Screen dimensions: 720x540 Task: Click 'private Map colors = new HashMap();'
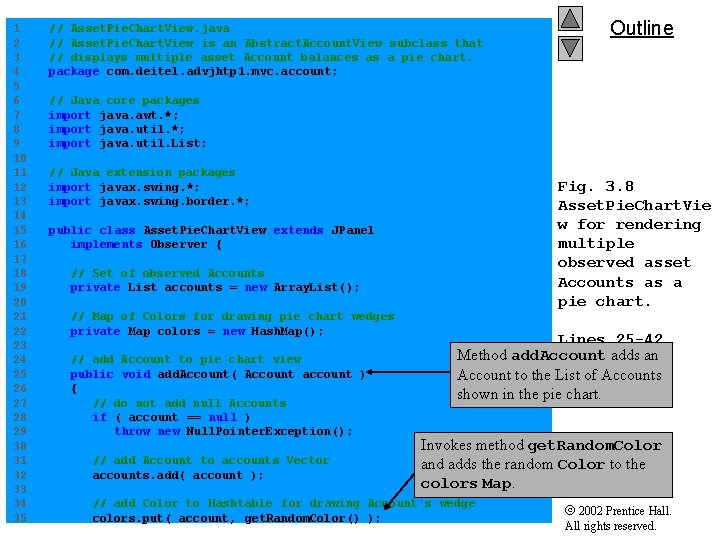[197, 331]
